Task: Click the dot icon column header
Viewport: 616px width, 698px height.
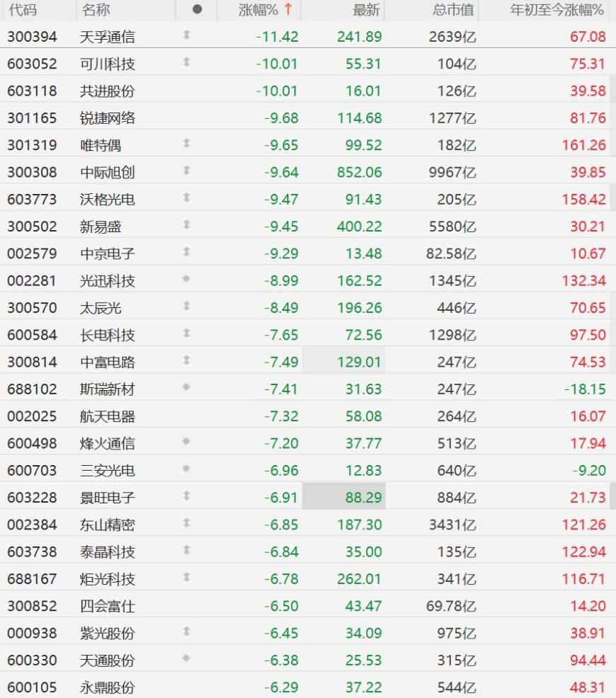Action: [x=197, y=9]
